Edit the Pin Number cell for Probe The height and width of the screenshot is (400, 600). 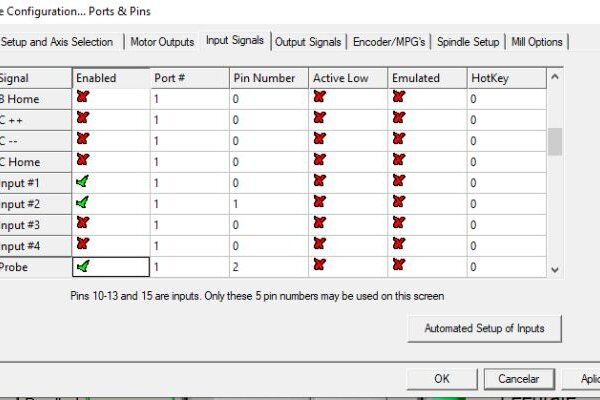[268, 266]
